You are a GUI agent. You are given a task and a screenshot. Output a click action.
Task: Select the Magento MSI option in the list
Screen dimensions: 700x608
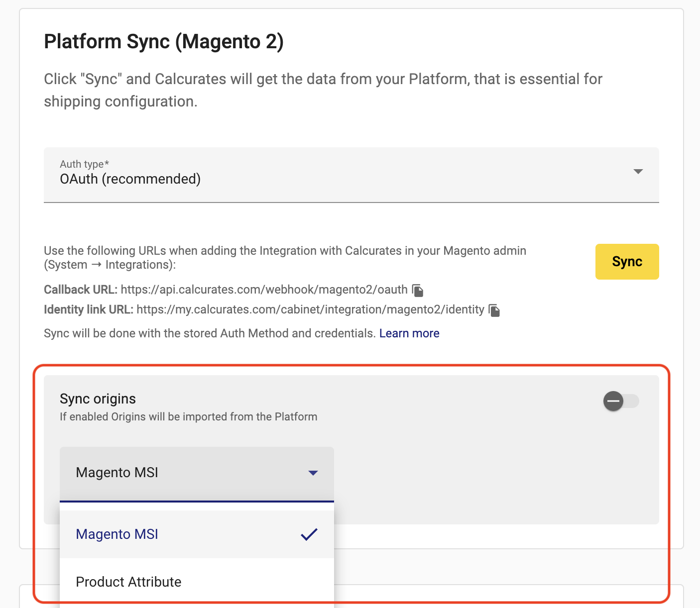coord(197,534)
